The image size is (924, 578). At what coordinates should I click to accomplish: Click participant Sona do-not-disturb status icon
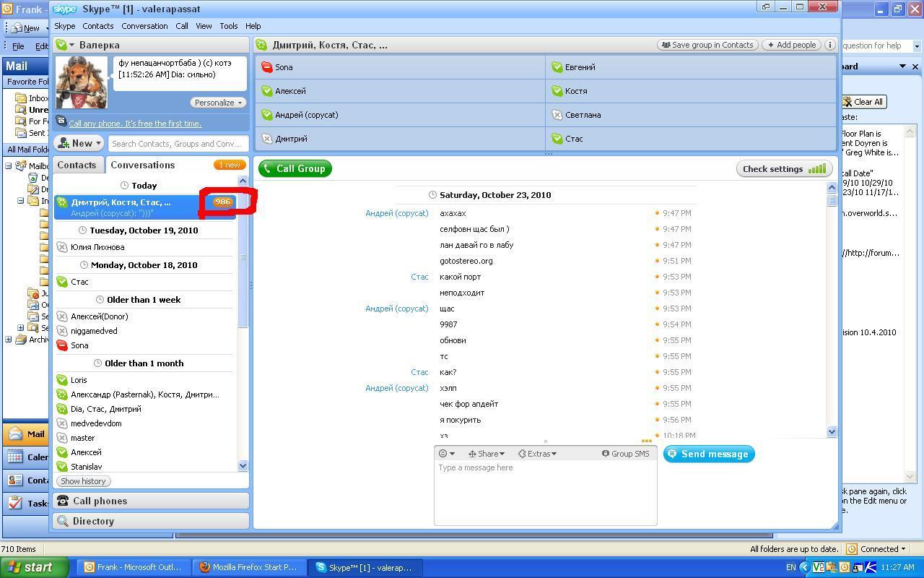(x=266, y=67)
